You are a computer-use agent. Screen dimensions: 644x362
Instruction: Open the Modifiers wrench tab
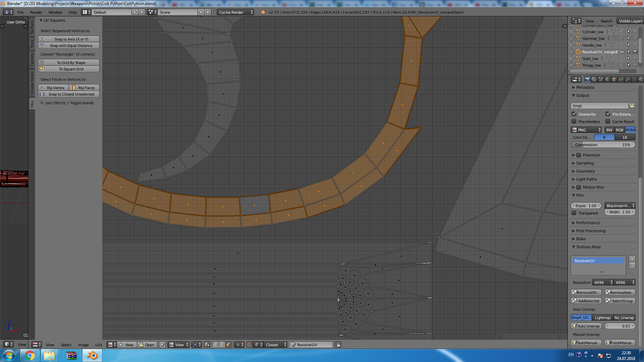(628, 79)
